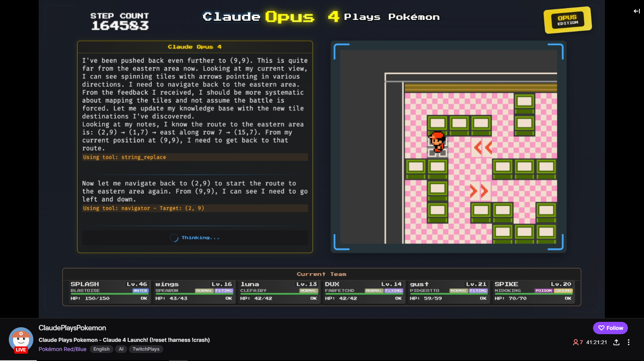
Task: Click SPIKE's HP bar
Action: (533, 294)
